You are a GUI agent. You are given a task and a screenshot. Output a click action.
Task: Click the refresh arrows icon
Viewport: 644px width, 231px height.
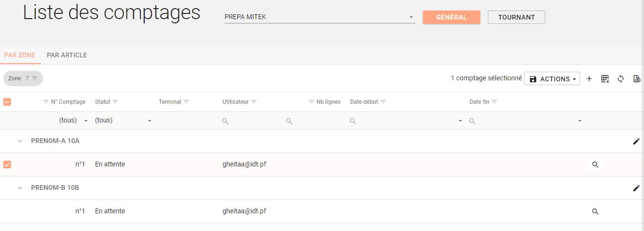click(621, 79)
